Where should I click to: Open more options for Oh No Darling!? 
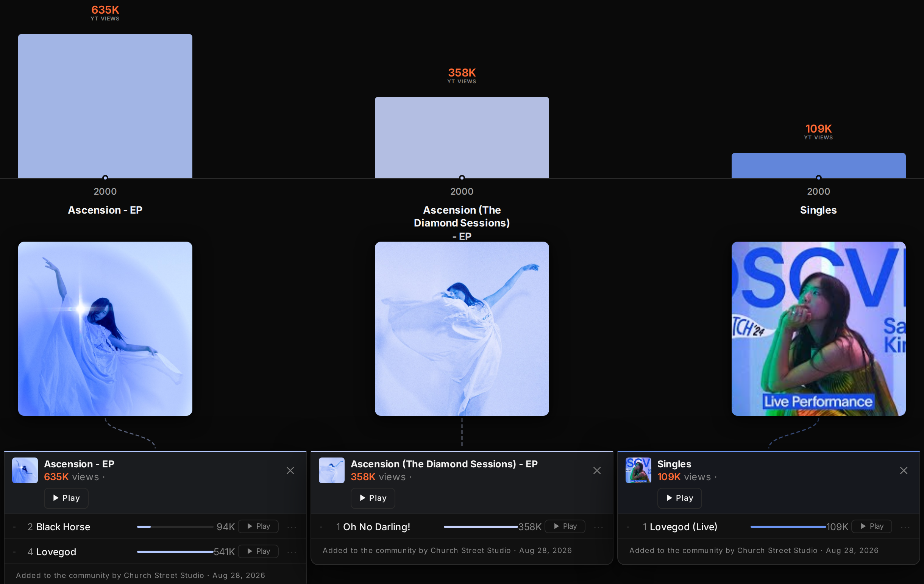(x=599, y=527)
